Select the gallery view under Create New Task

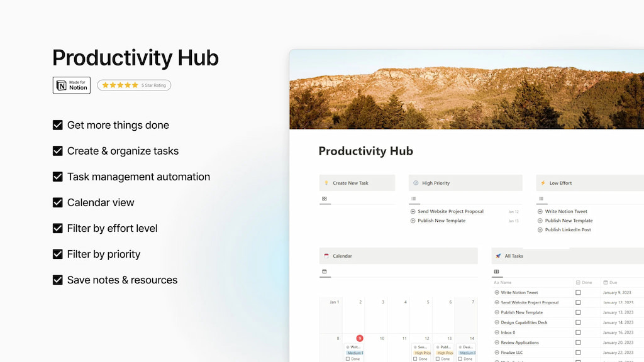tap(323, 198)
